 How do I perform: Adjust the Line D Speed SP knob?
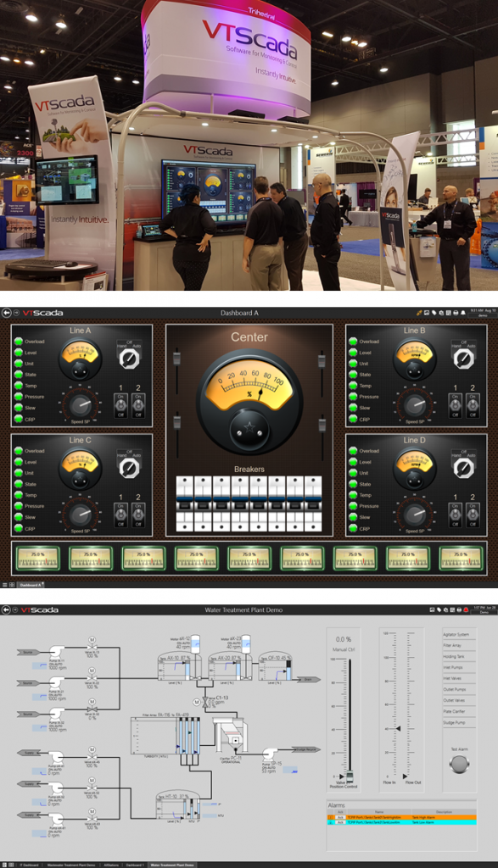[x=414, y=515]
